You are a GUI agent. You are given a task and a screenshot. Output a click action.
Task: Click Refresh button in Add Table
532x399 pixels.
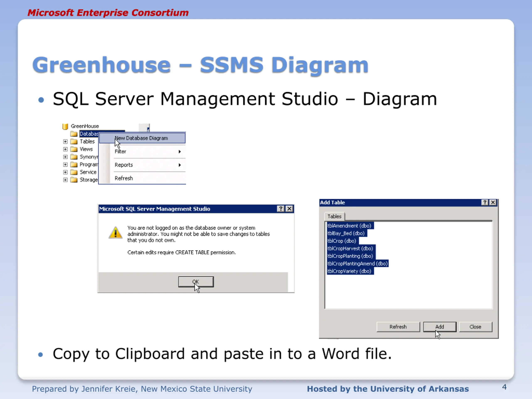(x=398, y=327)
